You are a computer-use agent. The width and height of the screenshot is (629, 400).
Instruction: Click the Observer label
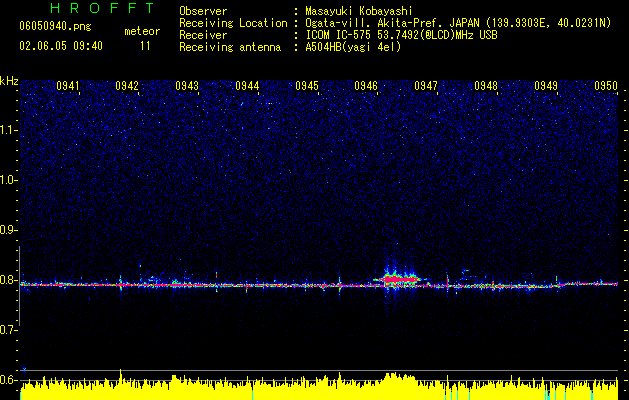click(x=203, y=11)
